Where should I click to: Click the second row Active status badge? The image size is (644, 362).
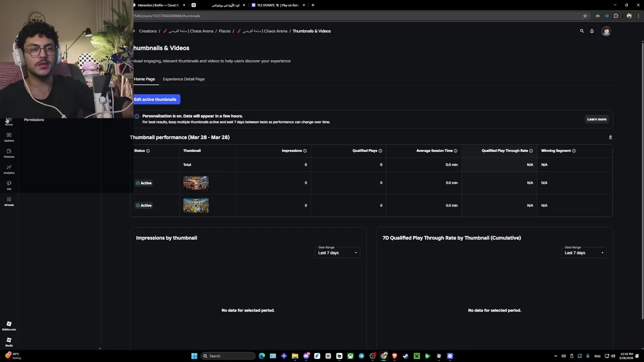pos(144,206)
